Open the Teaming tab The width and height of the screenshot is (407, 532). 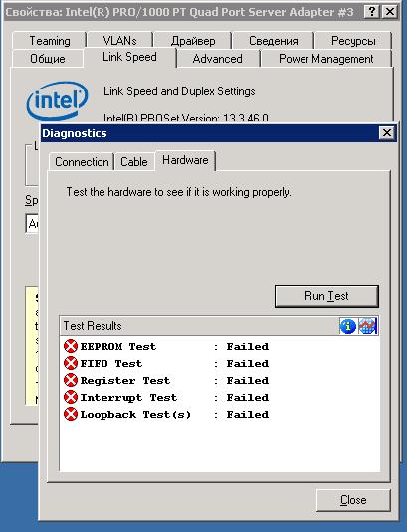coord(50,41)
